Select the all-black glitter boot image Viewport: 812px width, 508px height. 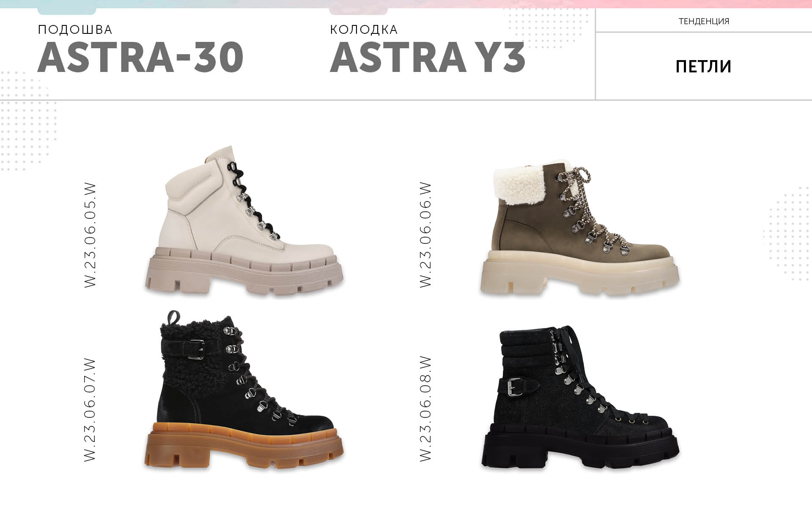[580, 397]
